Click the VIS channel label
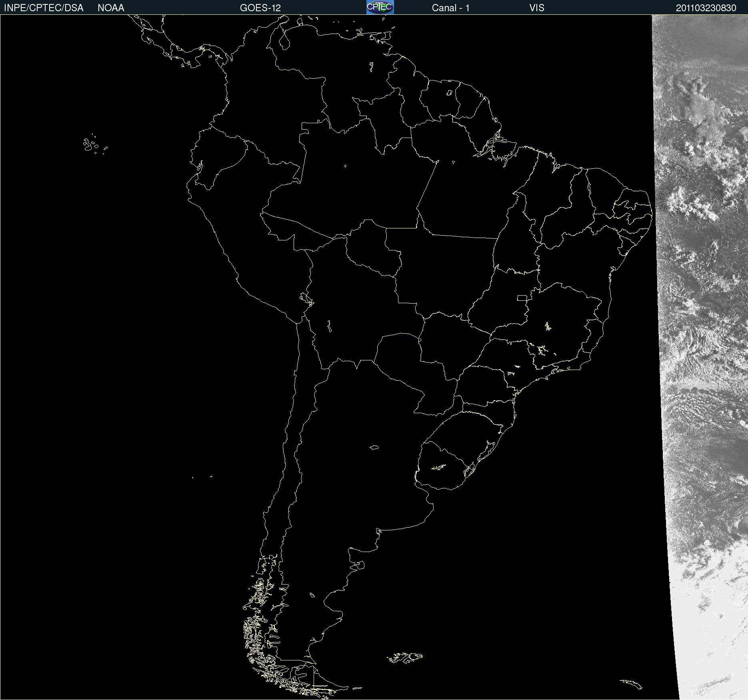The height and width of the screenshot is (700, 748). click(x=537, y=8)
